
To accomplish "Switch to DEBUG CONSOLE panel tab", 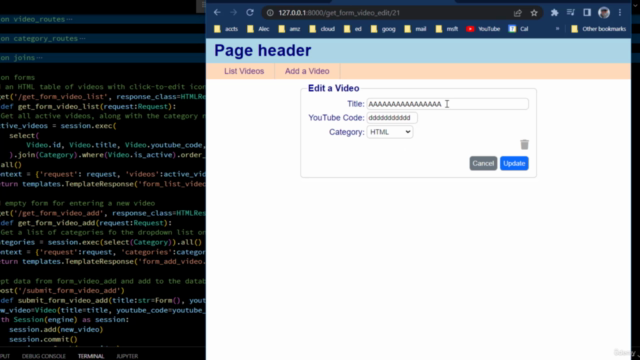I will coord(44,356).
